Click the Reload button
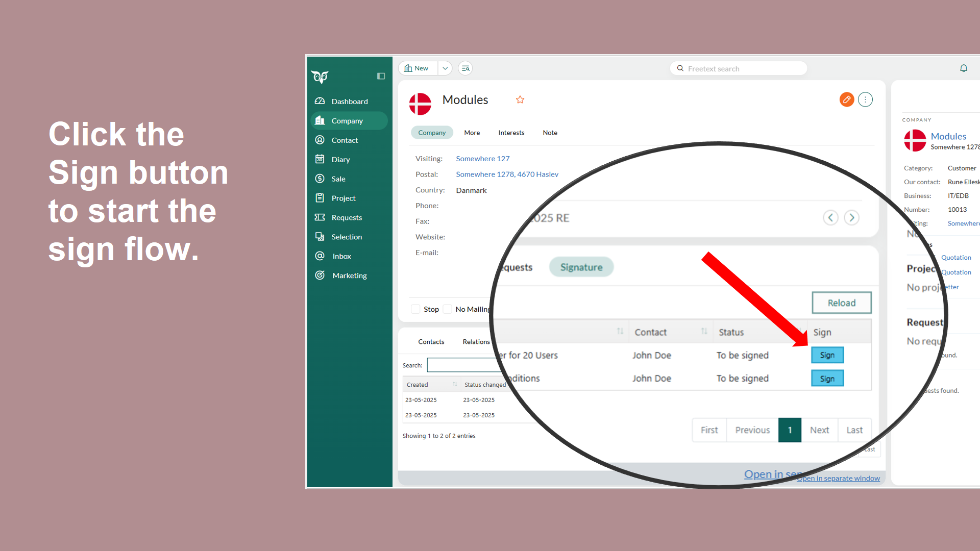 pyautogui.click(x=841, y=303)
